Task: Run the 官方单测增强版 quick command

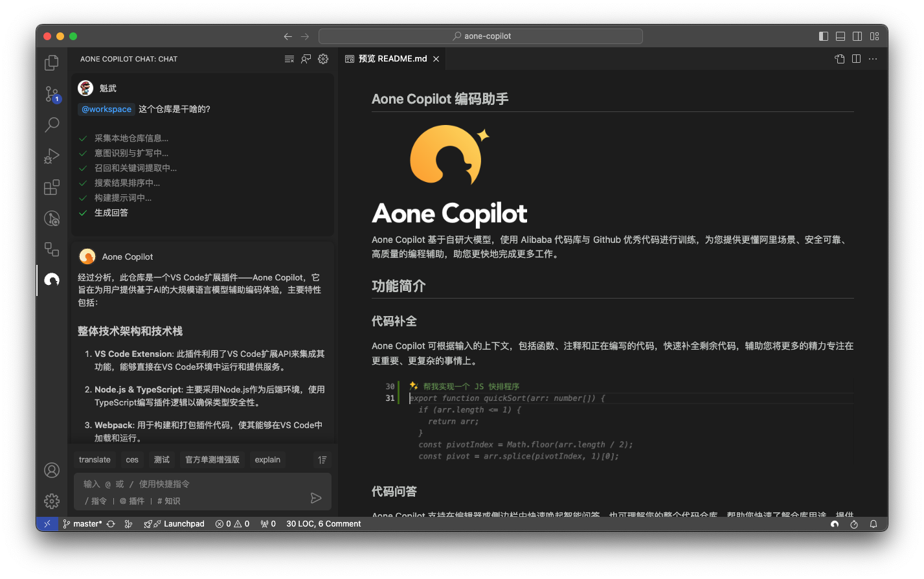Action: pos(212,460)
